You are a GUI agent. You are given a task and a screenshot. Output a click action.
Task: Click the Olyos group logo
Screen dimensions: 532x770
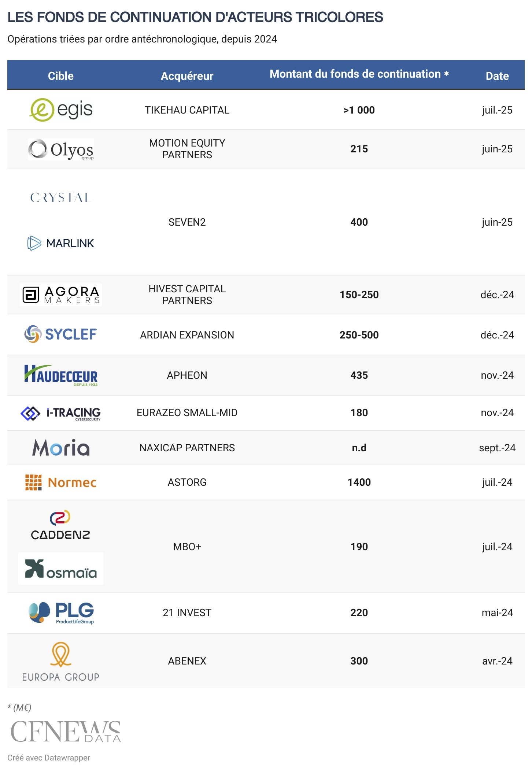[x=61, y=149]
